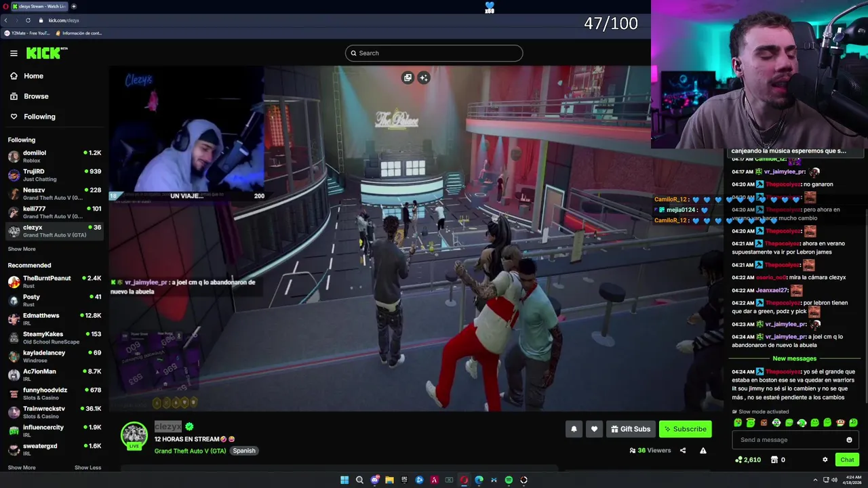Click the browser back arrow
The height and width of the screenshot is (488, 868).
point(6,20)
